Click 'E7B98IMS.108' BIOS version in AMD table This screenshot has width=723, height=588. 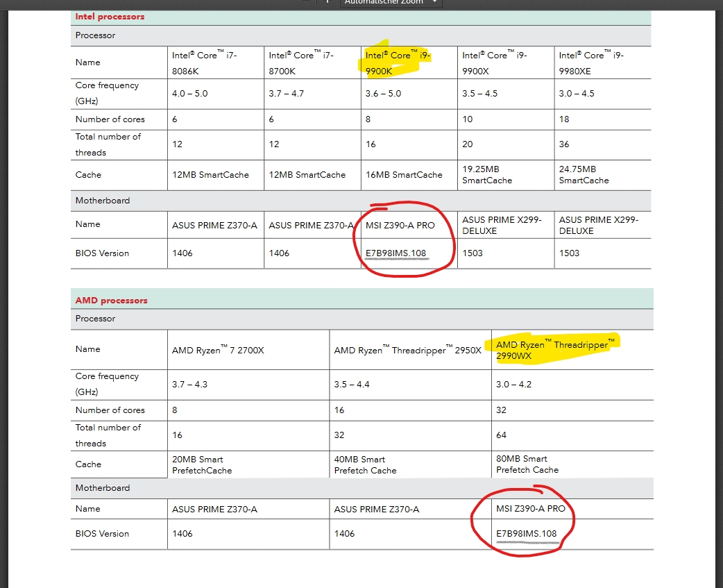pos(526,534)
